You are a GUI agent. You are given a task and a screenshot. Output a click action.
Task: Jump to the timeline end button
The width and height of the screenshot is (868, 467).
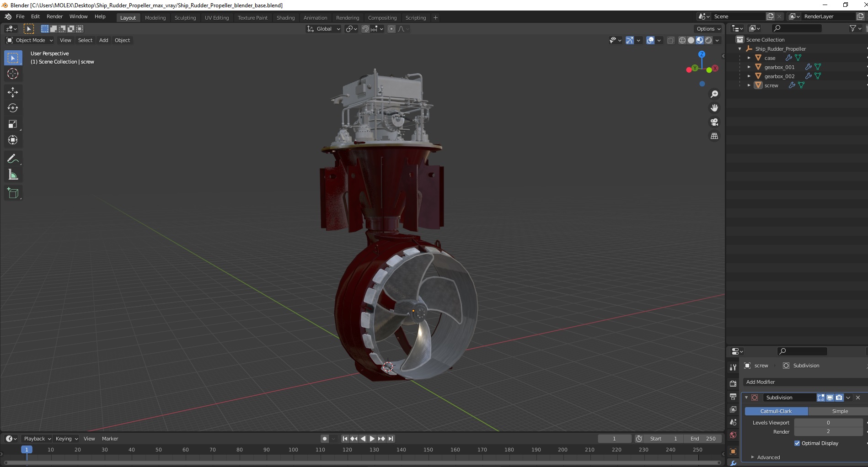click(x=391, y=439)
